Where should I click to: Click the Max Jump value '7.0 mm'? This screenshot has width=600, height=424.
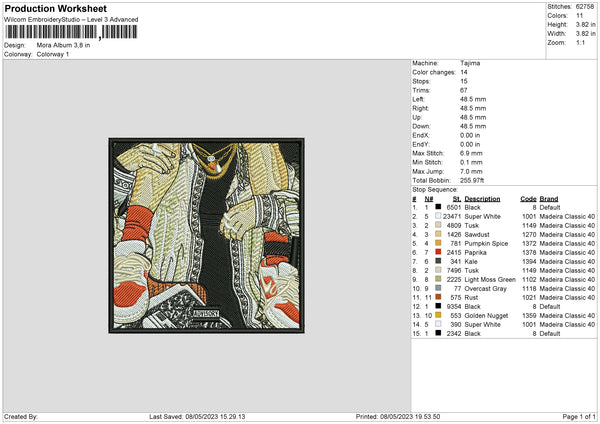tap(471, 171)
